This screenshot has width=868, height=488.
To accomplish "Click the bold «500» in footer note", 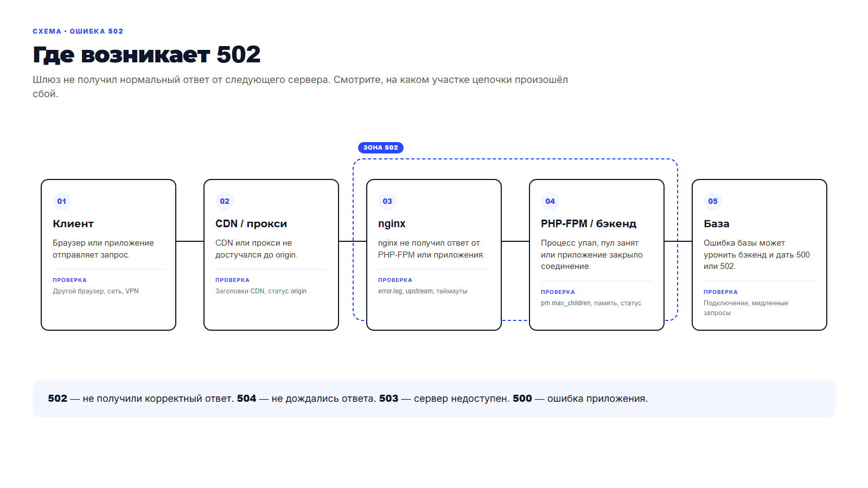I will (522, 399).
